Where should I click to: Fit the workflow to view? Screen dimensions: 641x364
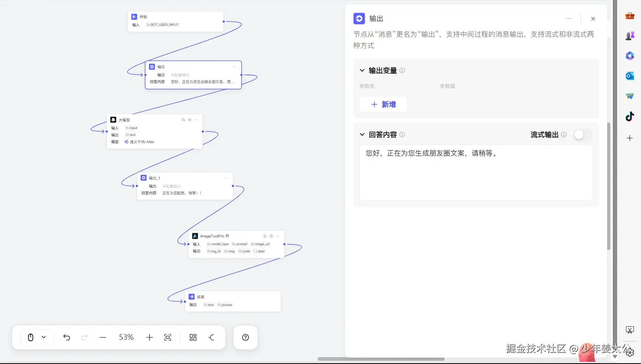(x=168, y=337)
